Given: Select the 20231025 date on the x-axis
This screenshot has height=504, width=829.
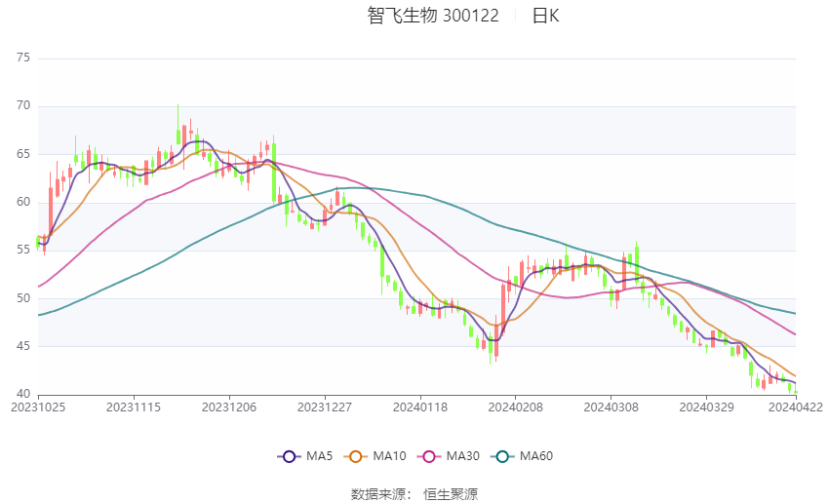Looking at the screenshot, I should [x=37, y=407].
